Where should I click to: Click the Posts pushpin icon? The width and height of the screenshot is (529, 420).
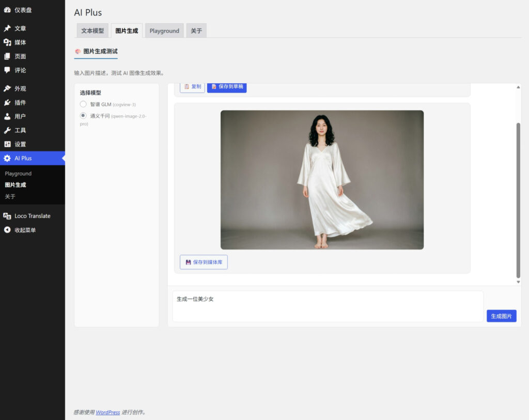coord(7,28)
